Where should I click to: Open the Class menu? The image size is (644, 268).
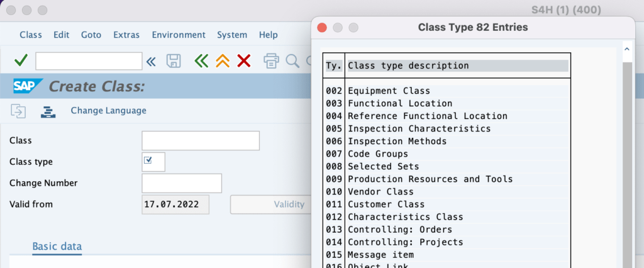click(x=31, y=35)
